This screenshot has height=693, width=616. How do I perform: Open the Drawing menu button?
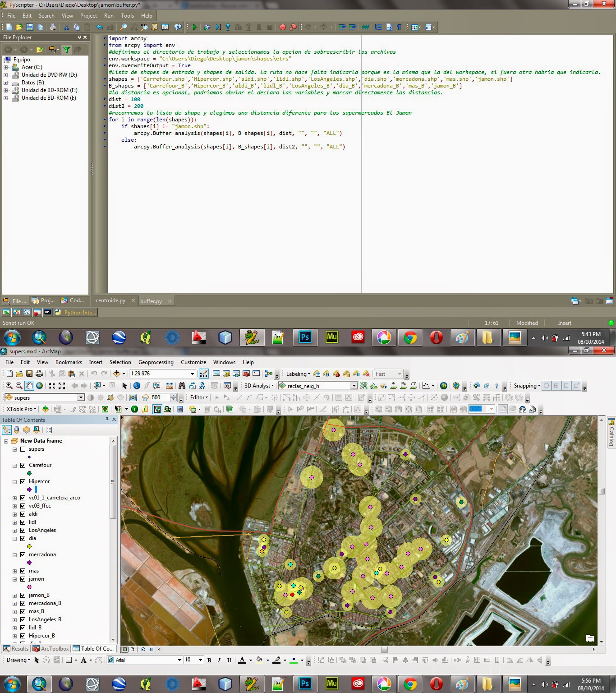[x=18, y=660]
